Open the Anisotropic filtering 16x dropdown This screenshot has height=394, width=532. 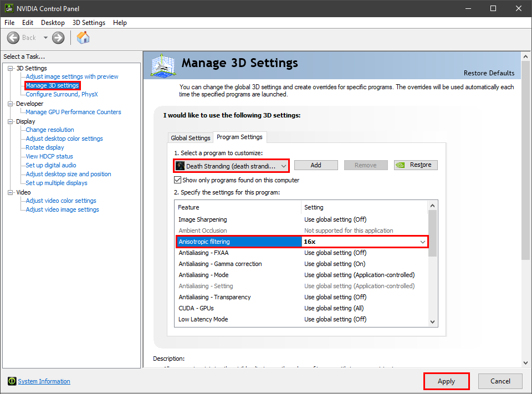coord(423,242)
